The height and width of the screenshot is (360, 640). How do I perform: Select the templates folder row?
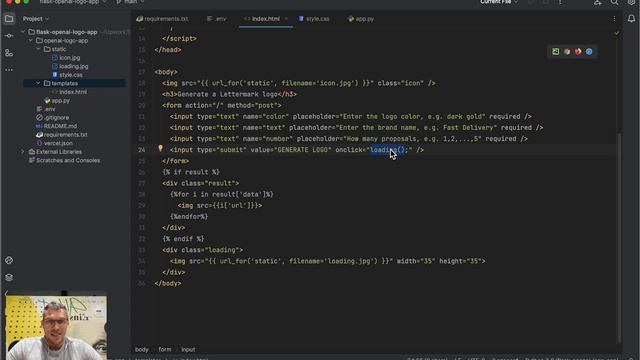coord(74,83)
